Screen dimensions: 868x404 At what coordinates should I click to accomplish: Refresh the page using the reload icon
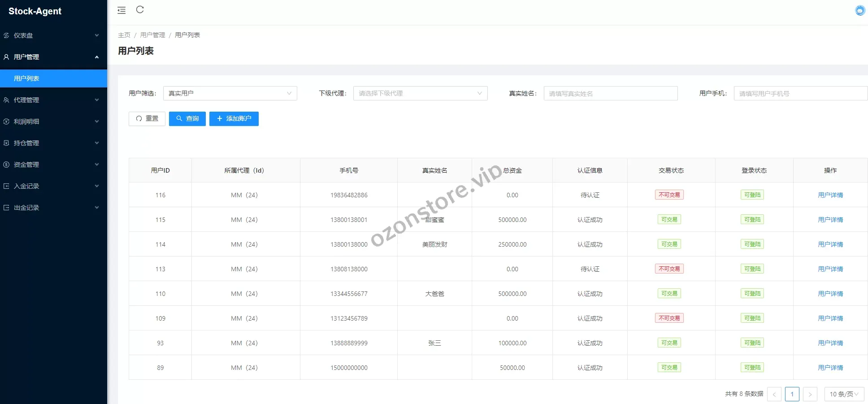(140, 9)
